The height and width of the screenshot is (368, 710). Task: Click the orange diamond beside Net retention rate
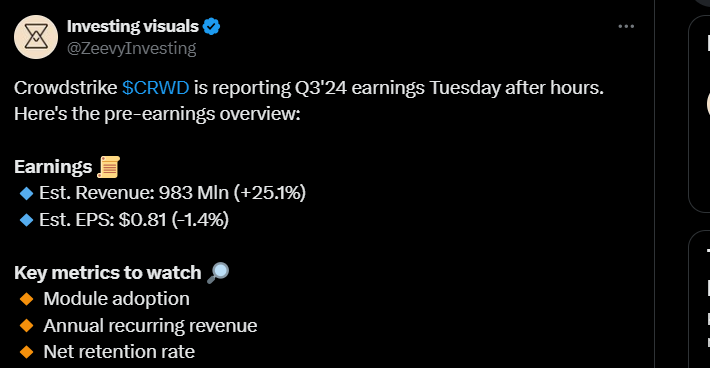[x=27, y=352]
